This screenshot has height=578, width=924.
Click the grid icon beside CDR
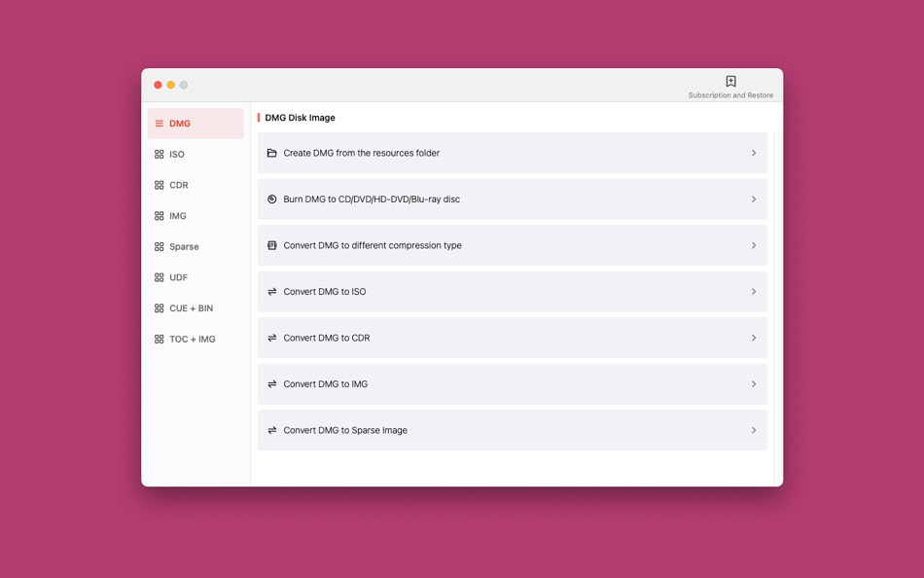[x=160, y=185]
